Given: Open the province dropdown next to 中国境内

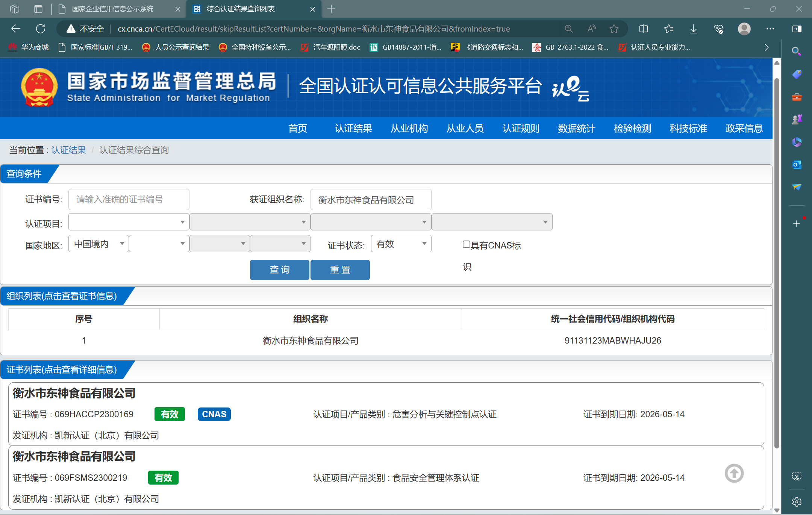Looking at the screenshot, I should click(159, 244).
